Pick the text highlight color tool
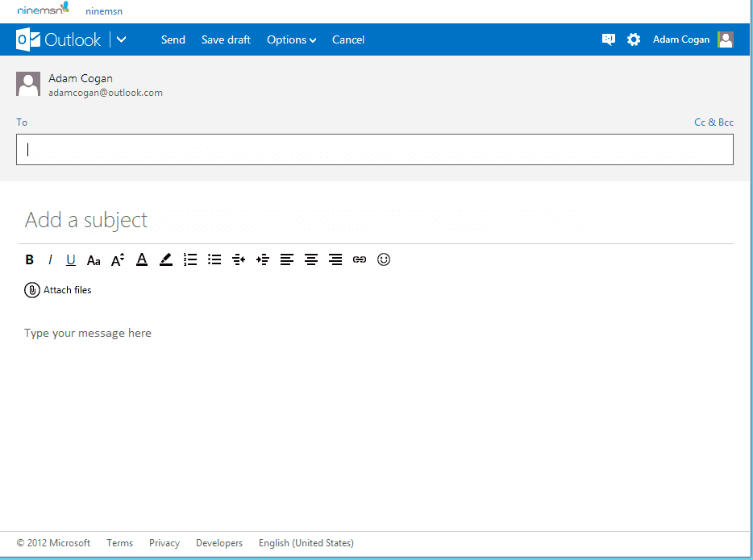753x560 pixels. pos(166,259)
